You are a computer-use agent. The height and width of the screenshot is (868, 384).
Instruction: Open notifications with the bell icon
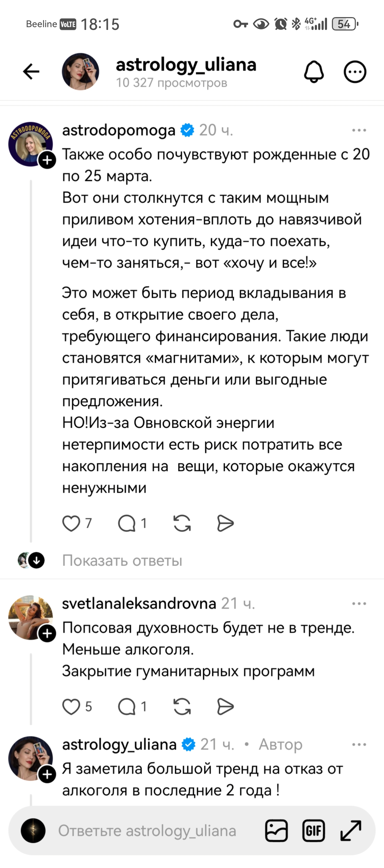pyautogui.click(x=314, y=72)
